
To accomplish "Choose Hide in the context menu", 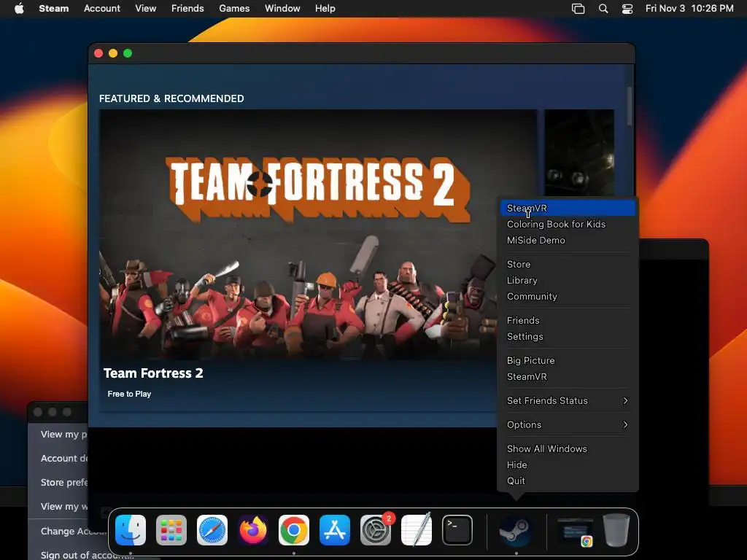I will tap(568, 464).
